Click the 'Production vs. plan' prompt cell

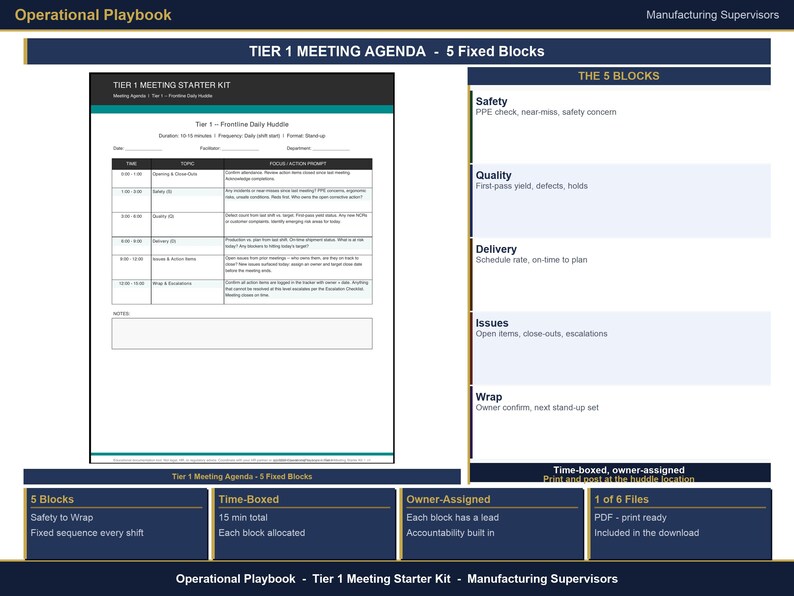coord(298,246)
